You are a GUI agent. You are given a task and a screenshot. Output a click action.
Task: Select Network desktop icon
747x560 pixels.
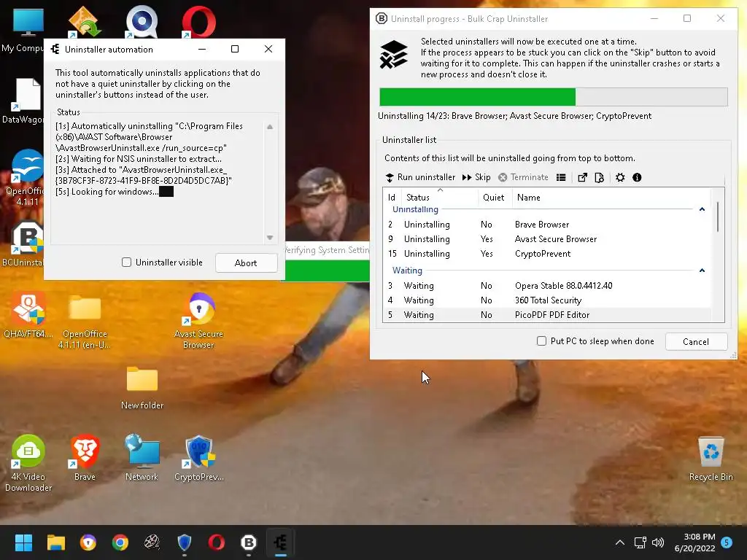click(x=142, y=458)
